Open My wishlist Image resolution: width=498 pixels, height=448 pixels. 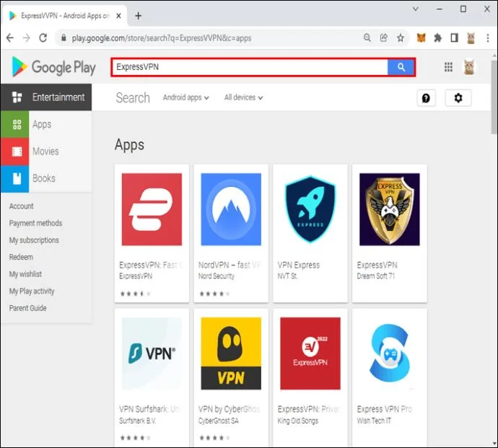[x=25, y=274]
